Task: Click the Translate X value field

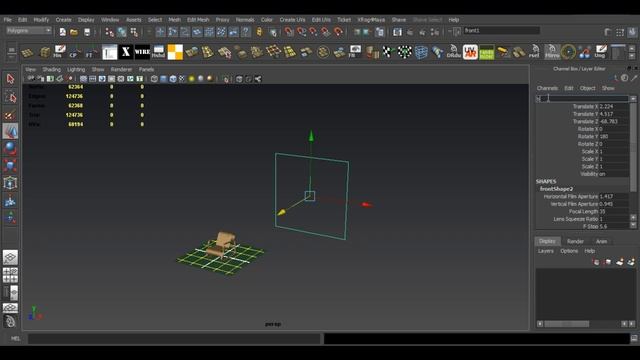Action: pos(614,107)
